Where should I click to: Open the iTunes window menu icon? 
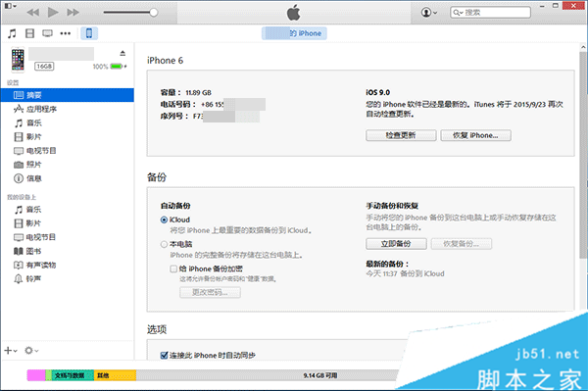click(x=10, y=6)
